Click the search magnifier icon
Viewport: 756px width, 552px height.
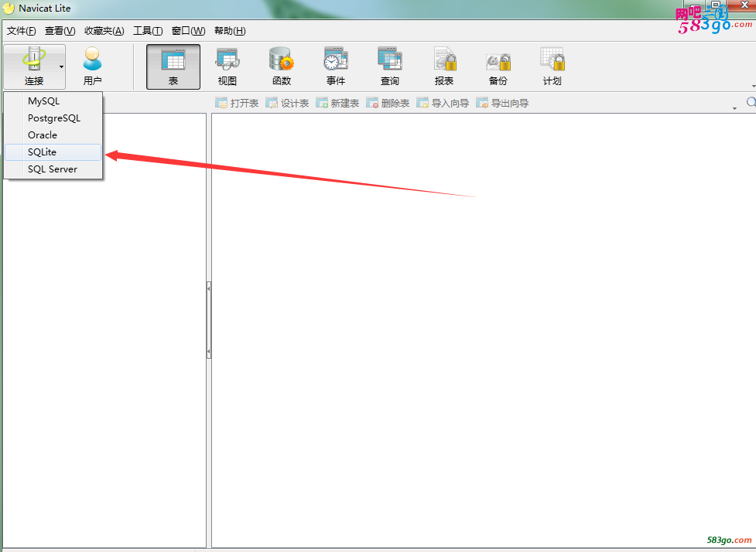tap(751, 102)
